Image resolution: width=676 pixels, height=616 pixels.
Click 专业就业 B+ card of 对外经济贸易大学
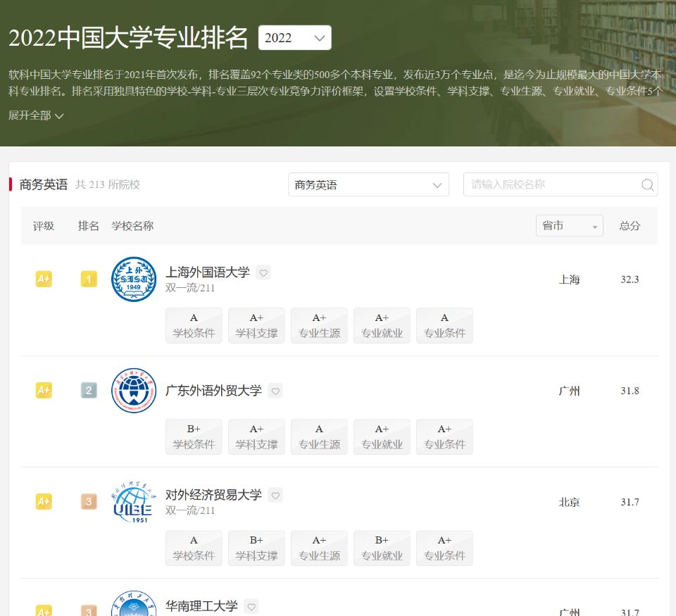point(382,548)
